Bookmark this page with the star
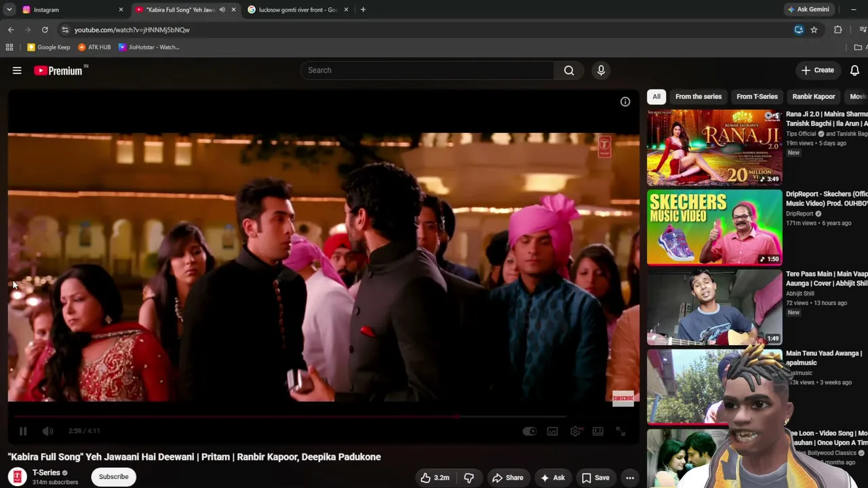Image resolution: width=868 pixels, height=488 pixels. pyautogui.click(x=814, y=30)
